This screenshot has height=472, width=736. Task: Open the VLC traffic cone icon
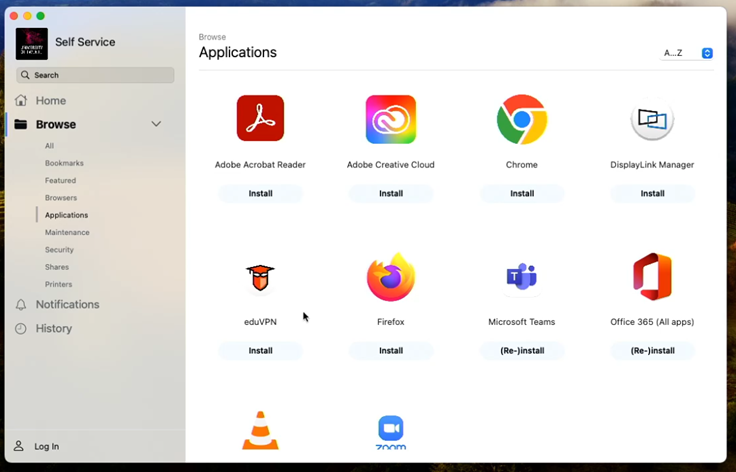click(260, 430)
